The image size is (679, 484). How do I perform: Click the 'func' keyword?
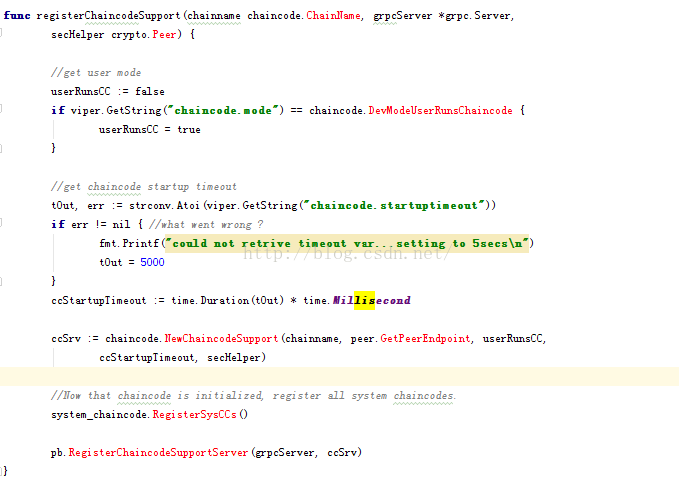(17, 16)
